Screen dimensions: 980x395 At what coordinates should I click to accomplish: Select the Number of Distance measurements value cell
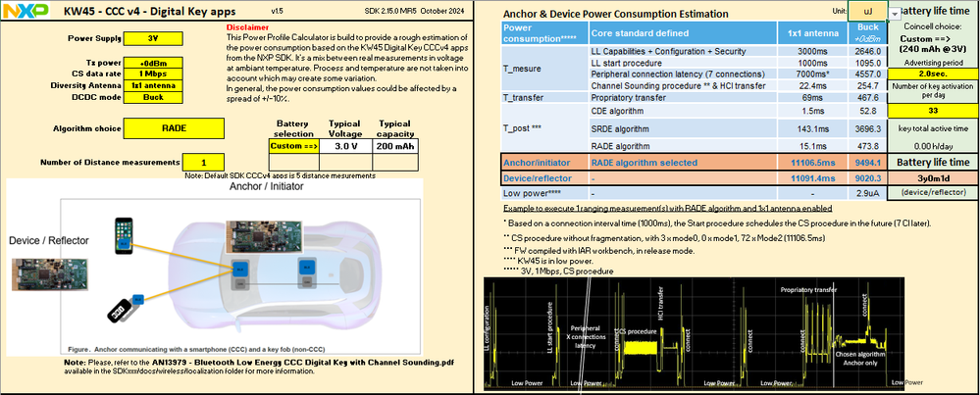point(203,163)
